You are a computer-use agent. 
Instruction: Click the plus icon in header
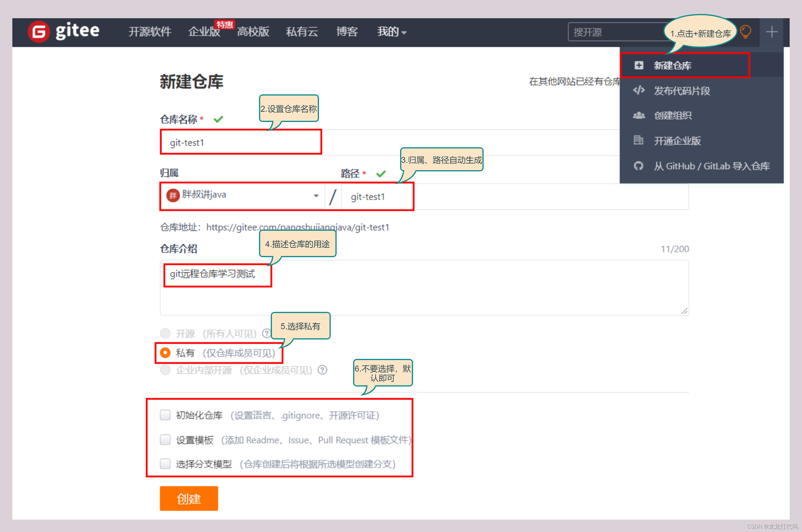coord(771,32)
